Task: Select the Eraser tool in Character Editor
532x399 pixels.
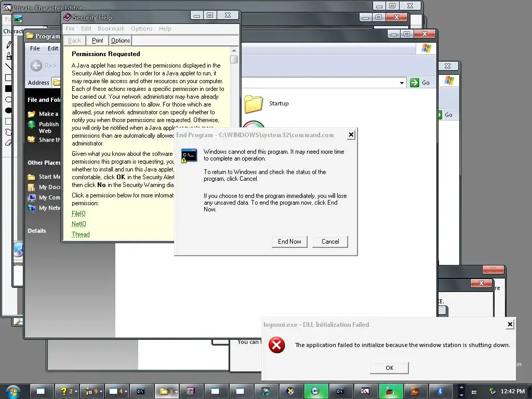Action: click(x=9, y=143)
